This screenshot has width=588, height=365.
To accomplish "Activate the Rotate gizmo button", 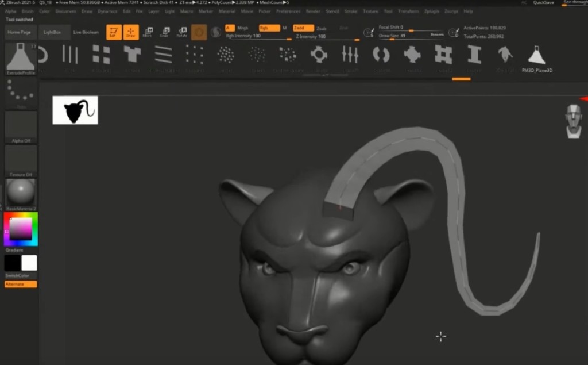I will (181, 32).
